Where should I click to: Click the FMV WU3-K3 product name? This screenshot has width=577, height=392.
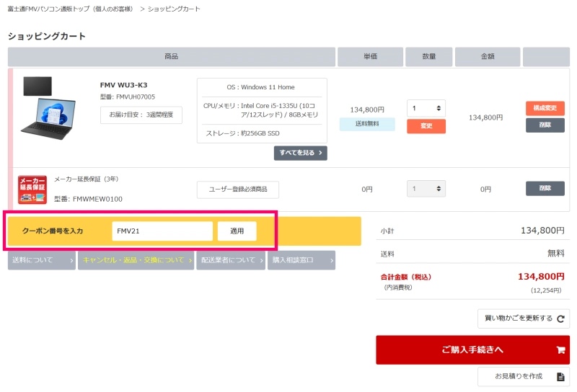click(123, 85)
